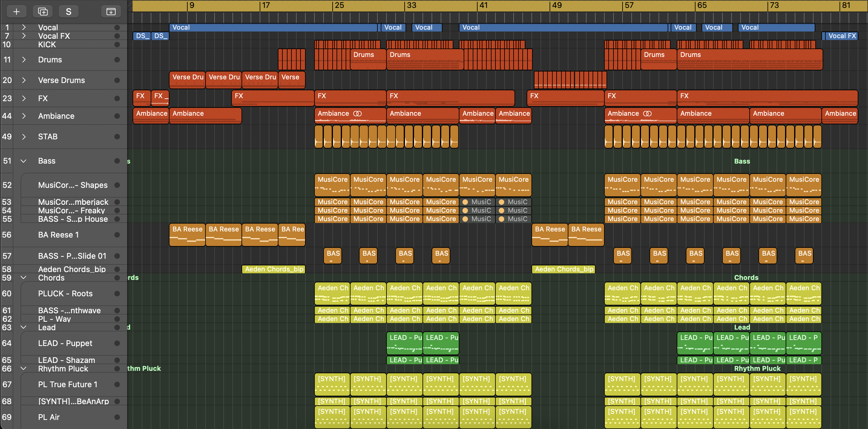Click the import download icon button

click(x=111, y=12)
